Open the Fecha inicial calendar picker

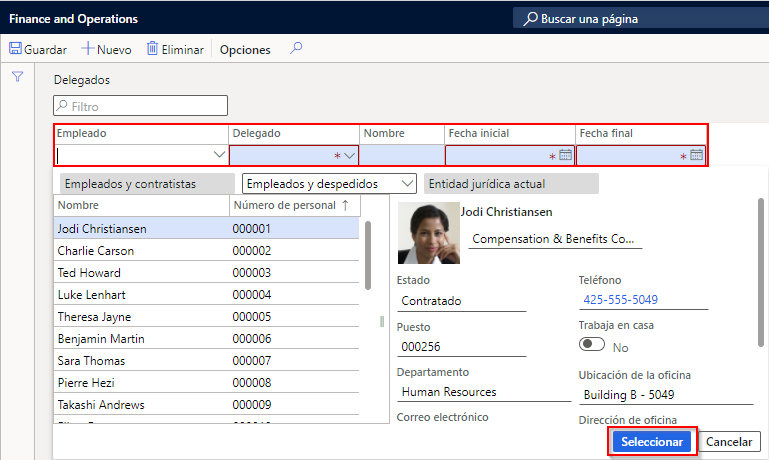[x=565, y=155]
